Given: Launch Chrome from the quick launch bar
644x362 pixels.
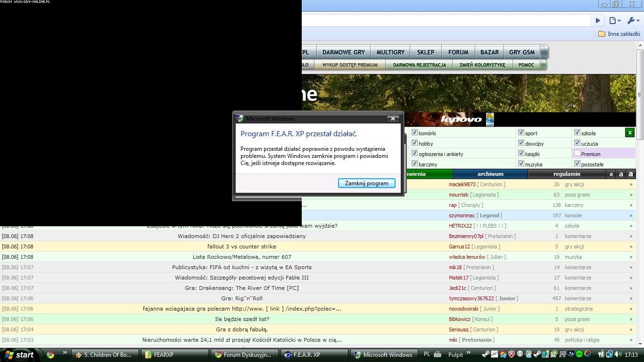Looking at the screenshot, I should (x=50, y=355).
